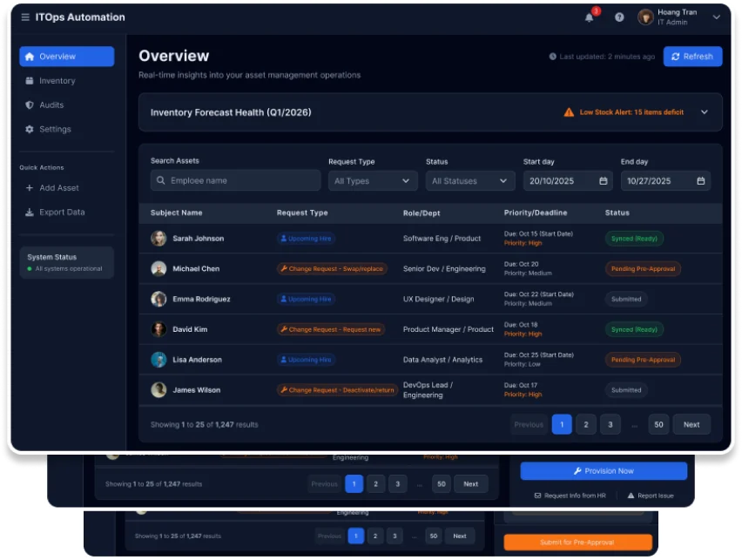Click Emma Rodriguez's avatar

coord(159,299)
